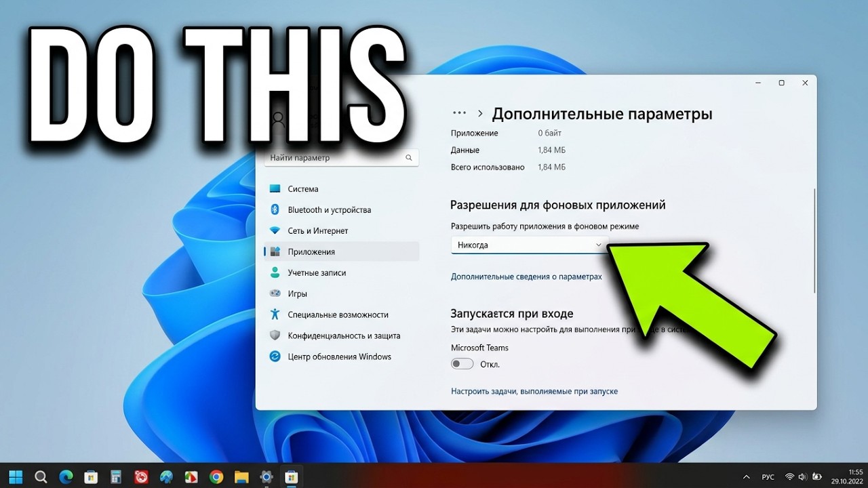
Task: Open Учетные записи in the sidebar
Action: point(341,273)
